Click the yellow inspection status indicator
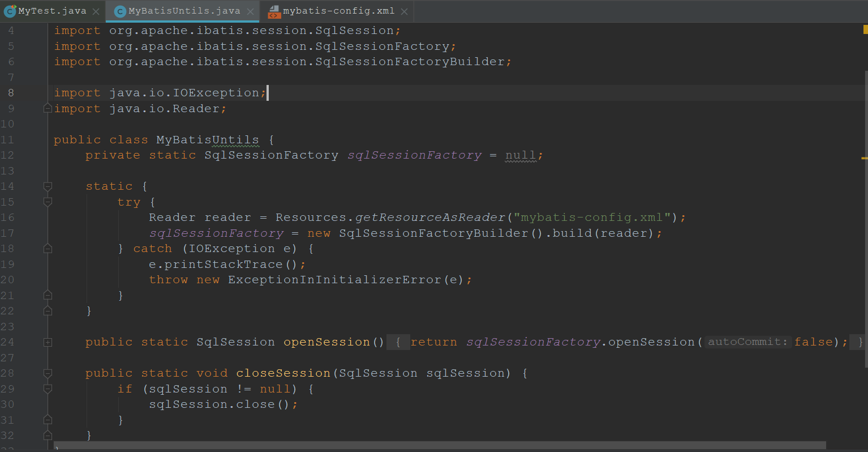 click(x=865, y=29)
